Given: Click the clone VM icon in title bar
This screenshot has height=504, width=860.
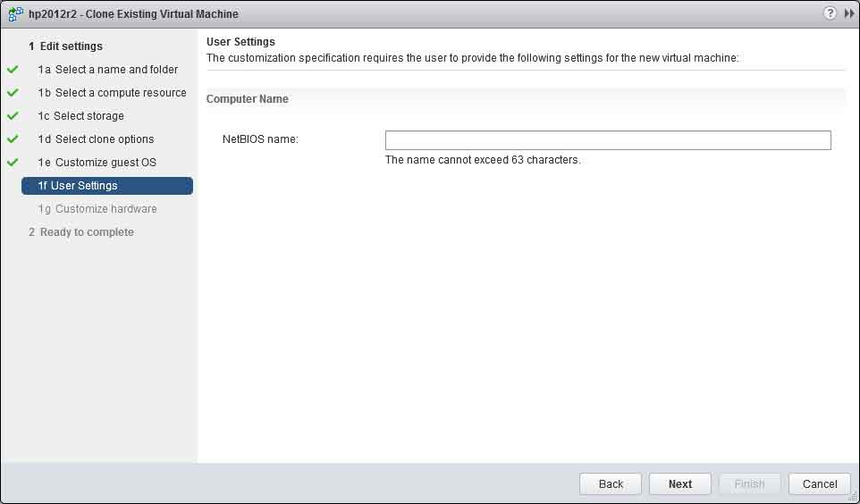Looking at the screenshot, I should [16, 13].
